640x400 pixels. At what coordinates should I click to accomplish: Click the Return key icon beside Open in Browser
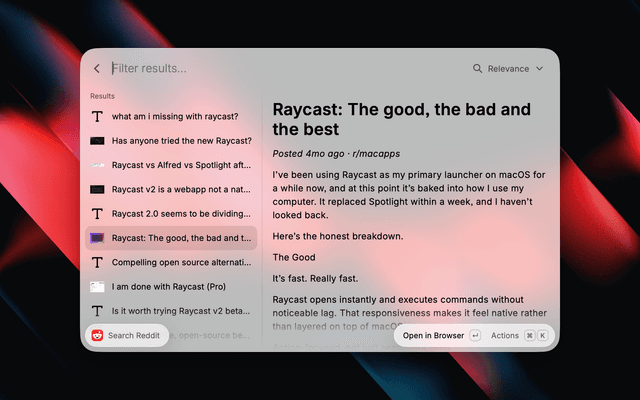[475, 336]
